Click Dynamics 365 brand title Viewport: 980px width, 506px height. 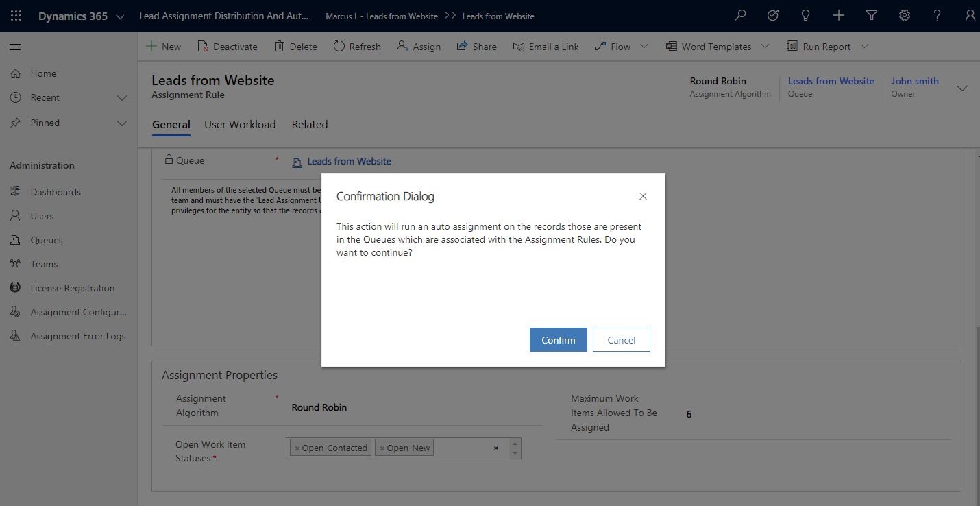[x=73, y=16]
